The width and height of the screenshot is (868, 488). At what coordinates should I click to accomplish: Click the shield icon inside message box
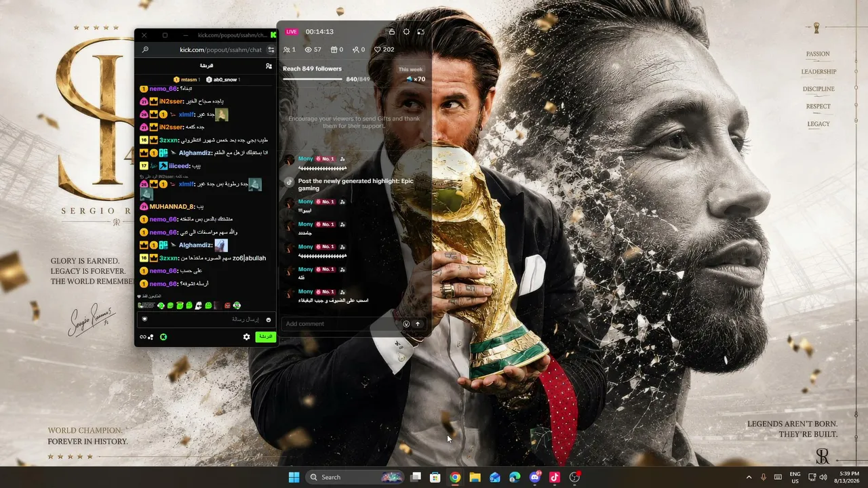(144, 319)
